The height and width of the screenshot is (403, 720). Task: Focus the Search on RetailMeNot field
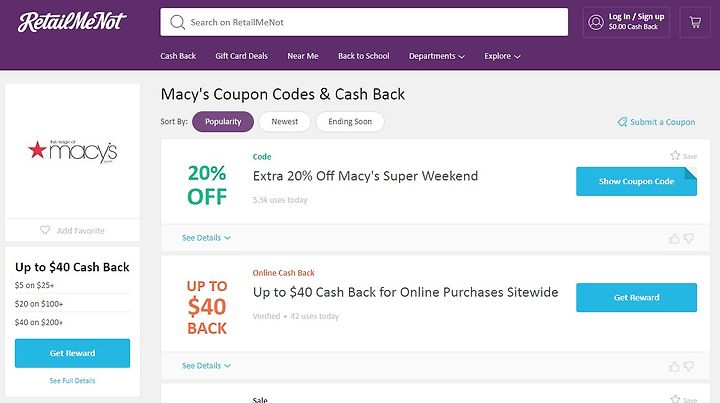[x=364, y=22]
